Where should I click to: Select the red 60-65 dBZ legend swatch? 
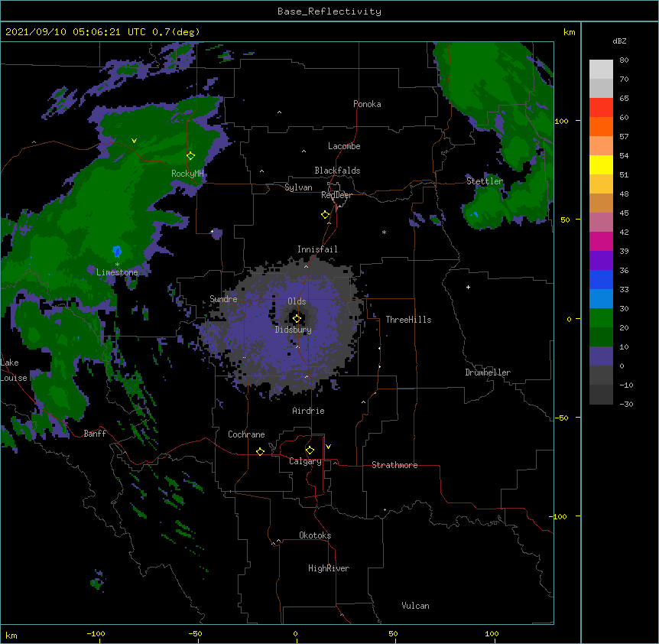pos(601,108)
